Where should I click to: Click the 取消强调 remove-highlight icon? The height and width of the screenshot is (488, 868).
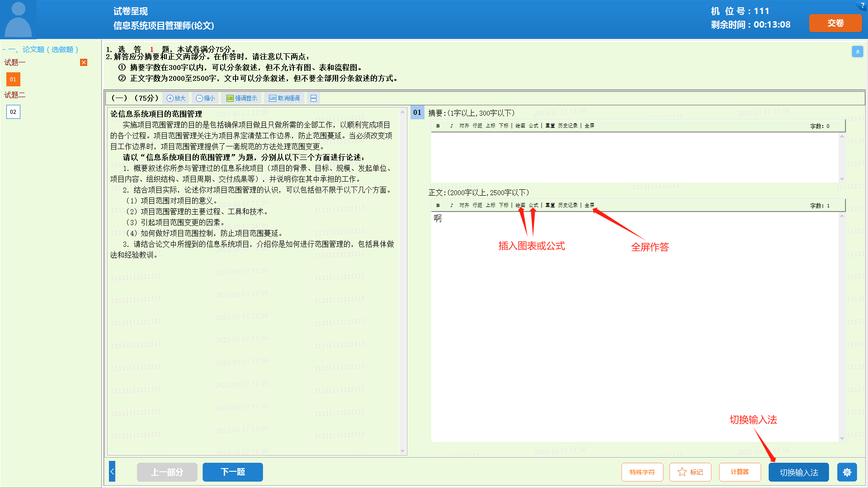tap(273, 99)
